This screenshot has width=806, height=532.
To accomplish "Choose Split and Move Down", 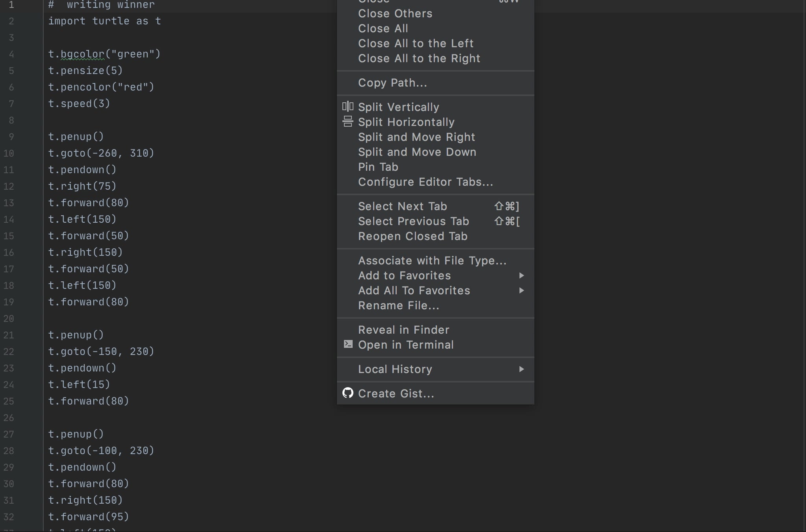I will point(436,152).
